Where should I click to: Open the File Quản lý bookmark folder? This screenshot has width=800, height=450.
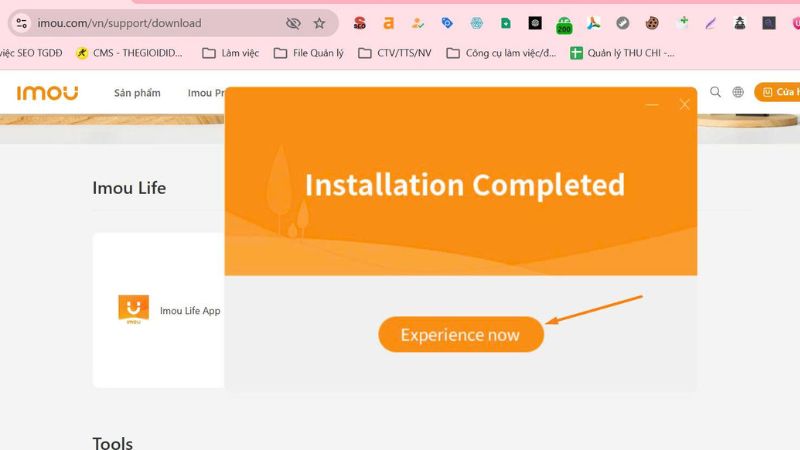click(x=309, y=53)
